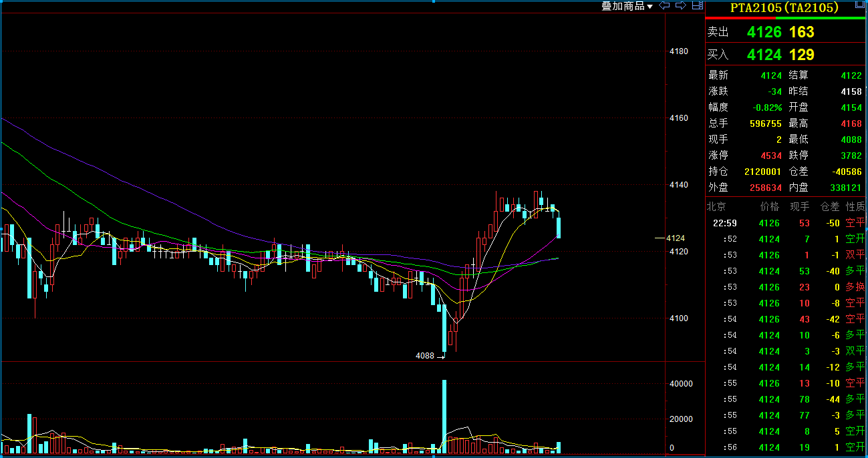Screen dimensions: 868x458
Task: Click the 持仓 open interest value 2120001
Action: (x=762, y=172)
